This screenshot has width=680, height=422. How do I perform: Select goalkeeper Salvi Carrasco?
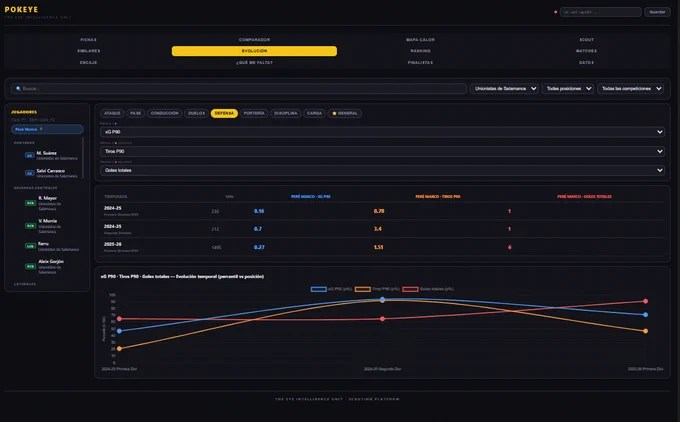[x=51, y=173]
